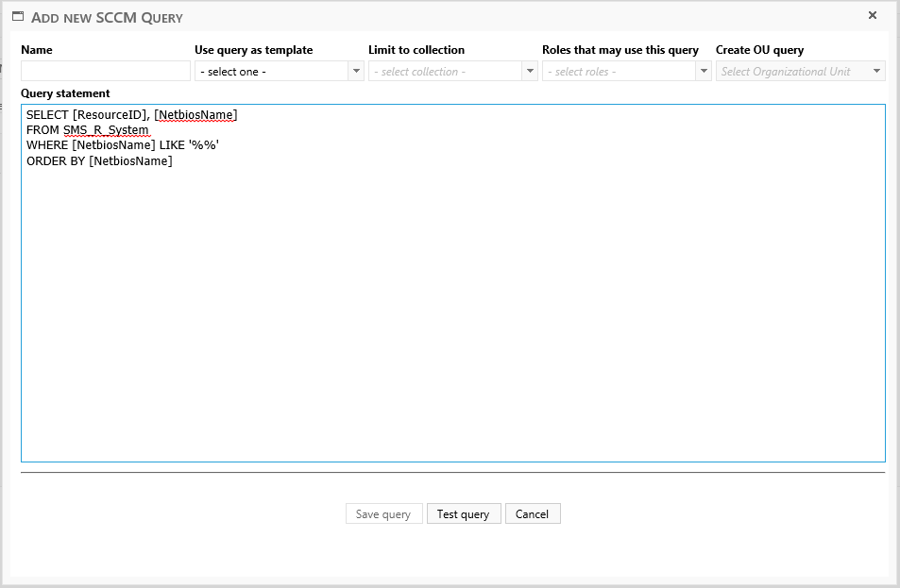This screenshot has height=588, width=900.
Task: Click the window icon in the title bar
Action: tap(17, 17)
